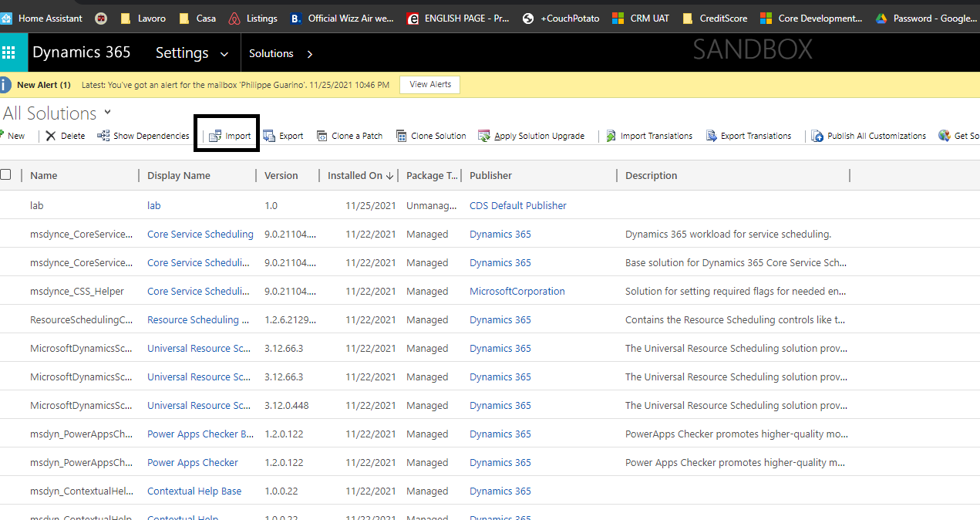980x520 pixels.
Task: Sort by the Display Name column header
Action: tap(179, 175)
